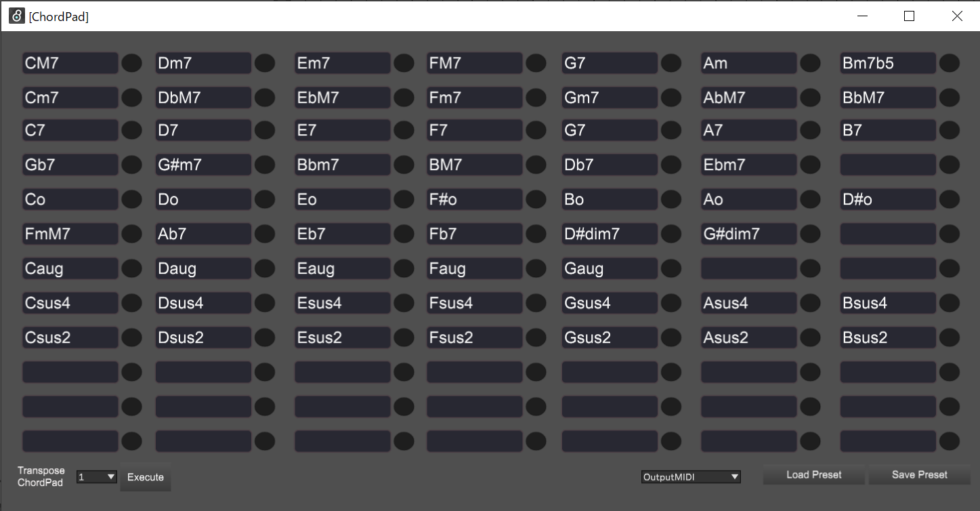Viewport: 980px width, 511px height.
Task: Expand the OutputMIDI dropdown
Action: click(x=691, y=477)
